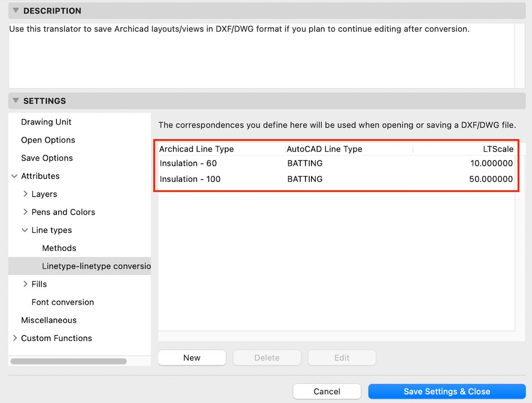Click BATTING in the Insulation - 60 row
The height and width of the screenshot is (403, 532).
(305, 163)
